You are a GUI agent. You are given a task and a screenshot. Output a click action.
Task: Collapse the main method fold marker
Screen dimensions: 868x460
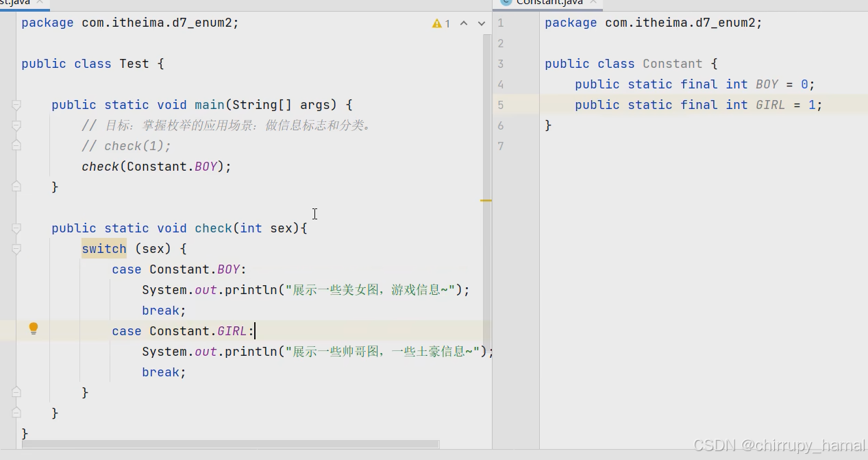(x=16, y=105)
